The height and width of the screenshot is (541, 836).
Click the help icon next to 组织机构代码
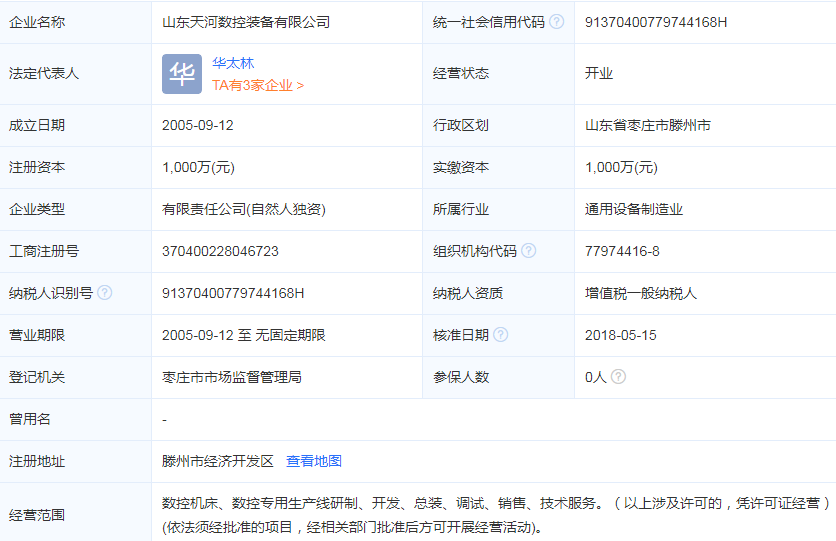pos(528,251)
